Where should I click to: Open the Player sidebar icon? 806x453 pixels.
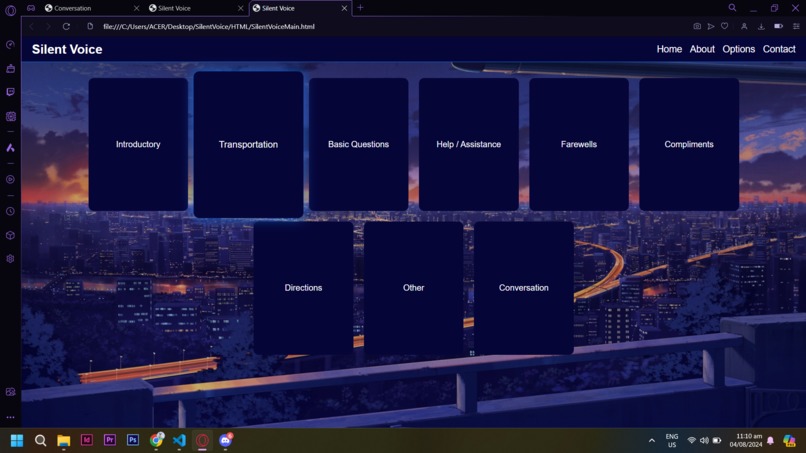point(10,179)
